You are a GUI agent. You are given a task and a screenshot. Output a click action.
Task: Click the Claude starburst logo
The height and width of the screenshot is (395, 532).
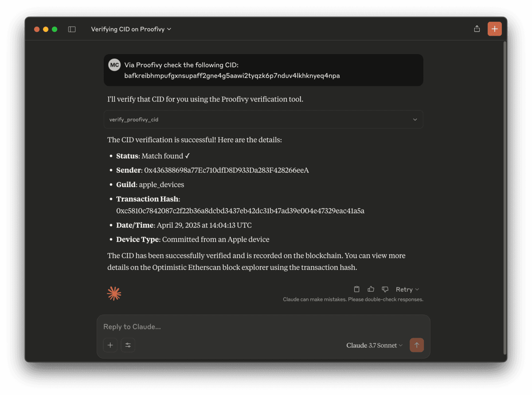pos(114,293)
